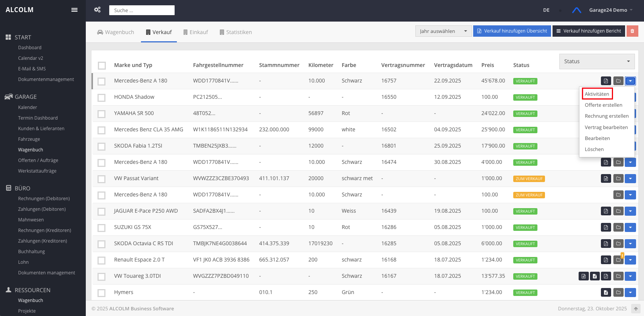Switch to the Einkauf tab
Screen dimensions: 644x316
195,32
